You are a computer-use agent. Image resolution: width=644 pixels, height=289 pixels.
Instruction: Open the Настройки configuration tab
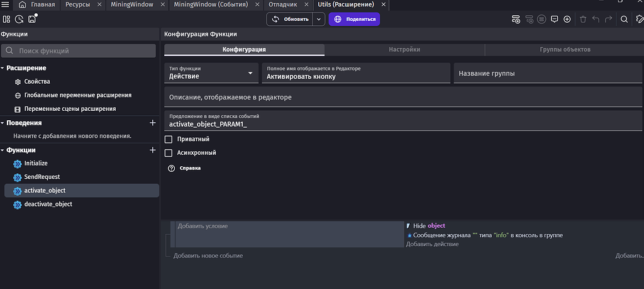pos(404,49)
